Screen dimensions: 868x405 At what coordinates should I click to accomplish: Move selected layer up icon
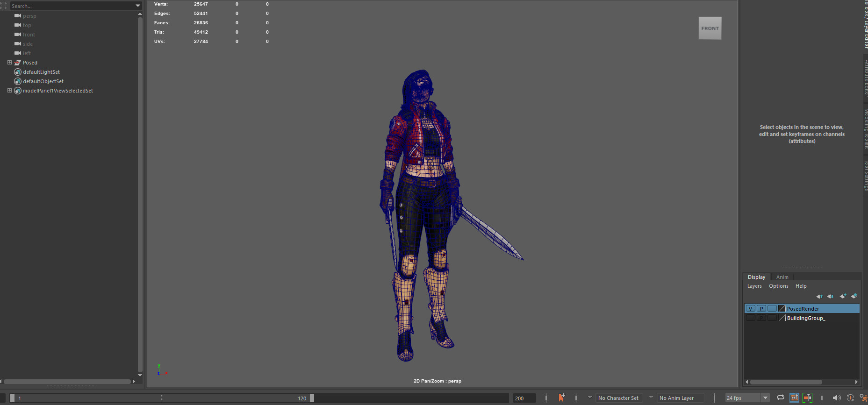(x=819, y=296)
